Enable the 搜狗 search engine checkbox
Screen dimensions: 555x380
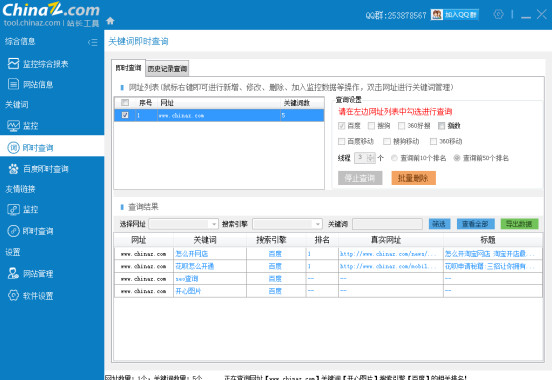tap(371, 126)
